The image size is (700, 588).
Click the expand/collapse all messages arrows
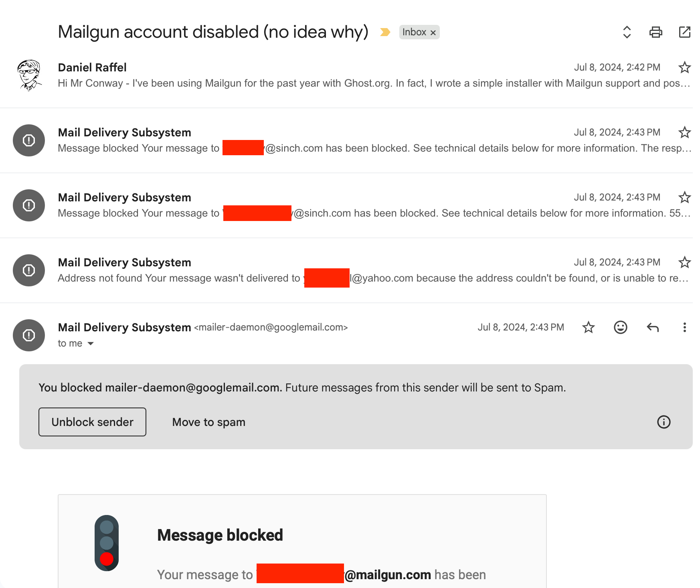(627, 32)
